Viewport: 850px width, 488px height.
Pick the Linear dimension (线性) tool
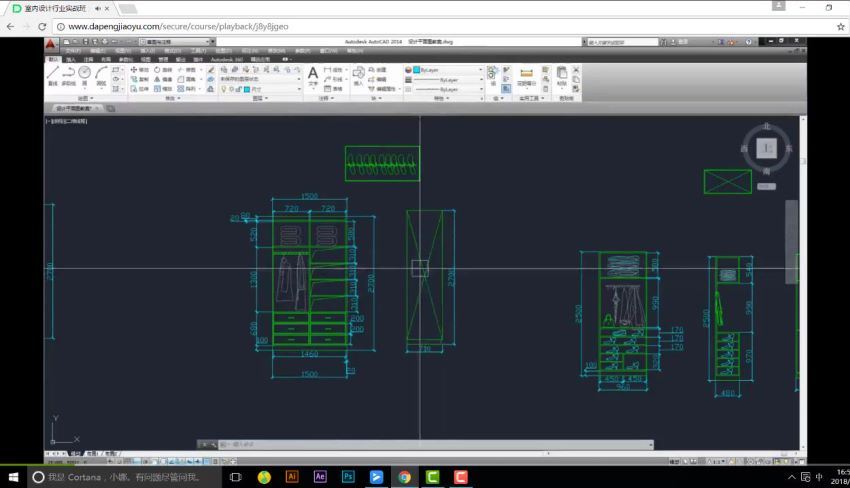point(333,70)
